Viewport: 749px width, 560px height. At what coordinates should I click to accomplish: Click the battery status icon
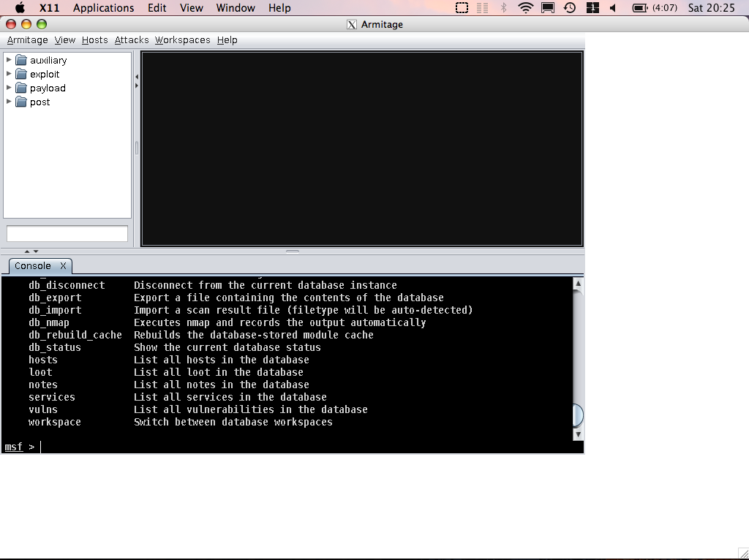click(x=639, y=7)
